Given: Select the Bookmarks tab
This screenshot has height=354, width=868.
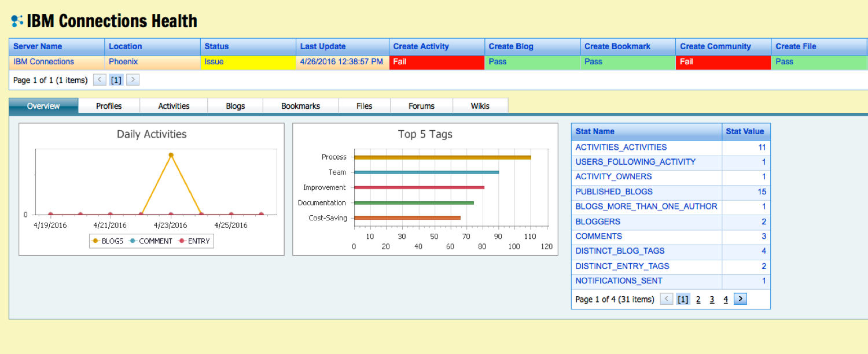Looking at the screenshot, I should [x=301, y=106].
